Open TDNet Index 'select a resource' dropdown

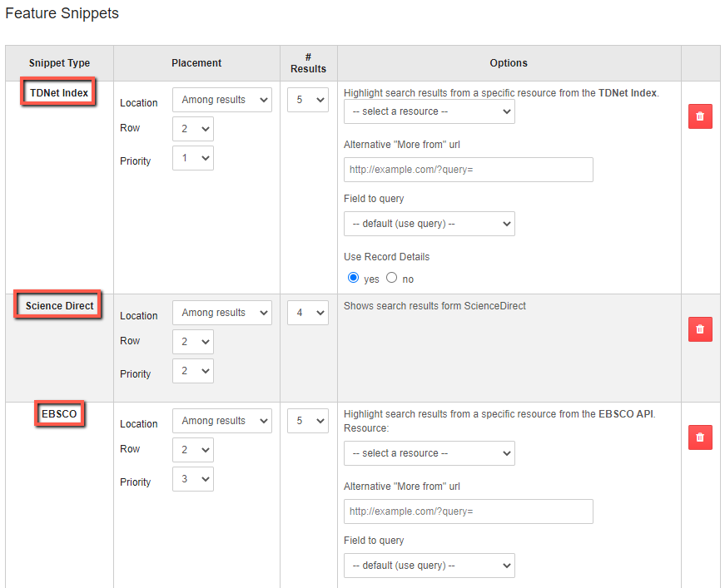click(x=429, y=111)
